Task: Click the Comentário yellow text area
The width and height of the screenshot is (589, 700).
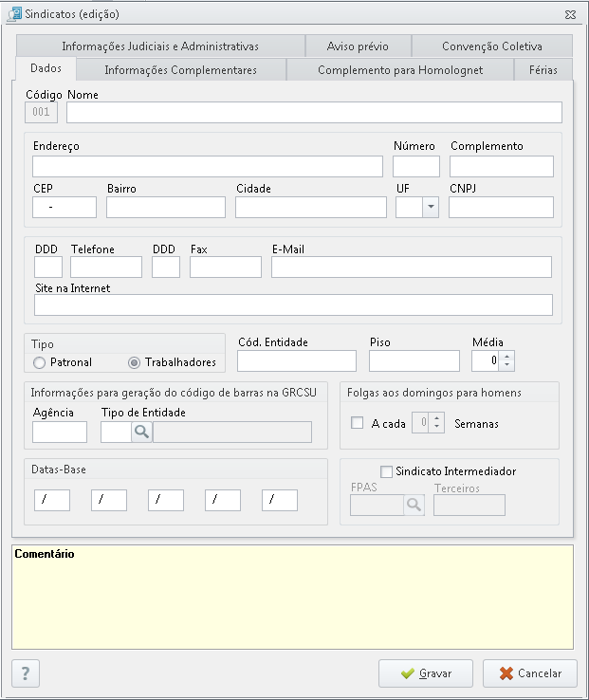Action: (292, 597)
